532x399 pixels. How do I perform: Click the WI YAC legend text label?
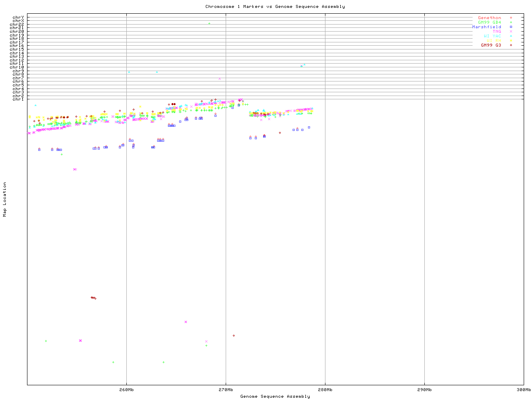click(x=492, y=36)
